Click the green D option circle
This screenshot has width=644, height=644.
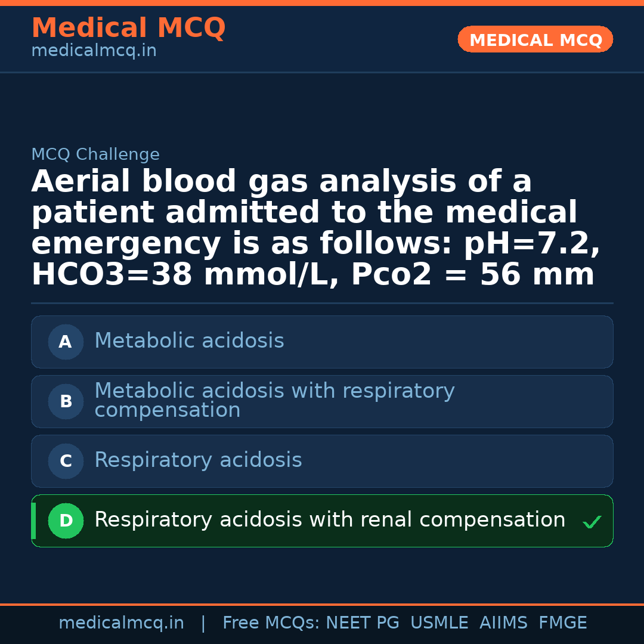pyautogui.click(x=66, y=521)
